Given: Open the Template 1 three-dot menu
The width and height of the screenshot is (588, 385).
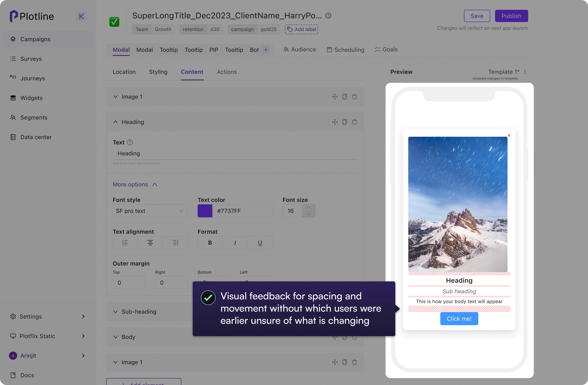Looking at the screenshot, I should (525, 72).
